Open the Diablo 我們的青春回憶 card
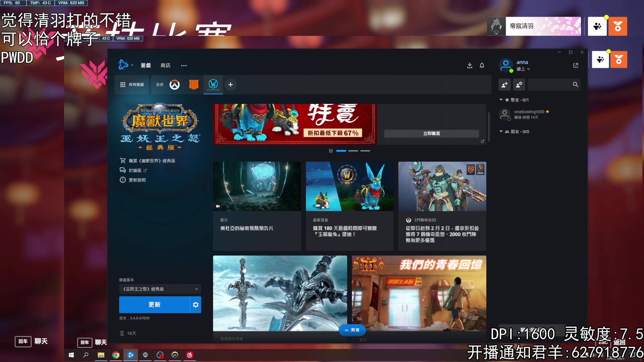Image resolution: width=644 pixels, height=362 pixels. pyautogui.click(x=419, y=293)
